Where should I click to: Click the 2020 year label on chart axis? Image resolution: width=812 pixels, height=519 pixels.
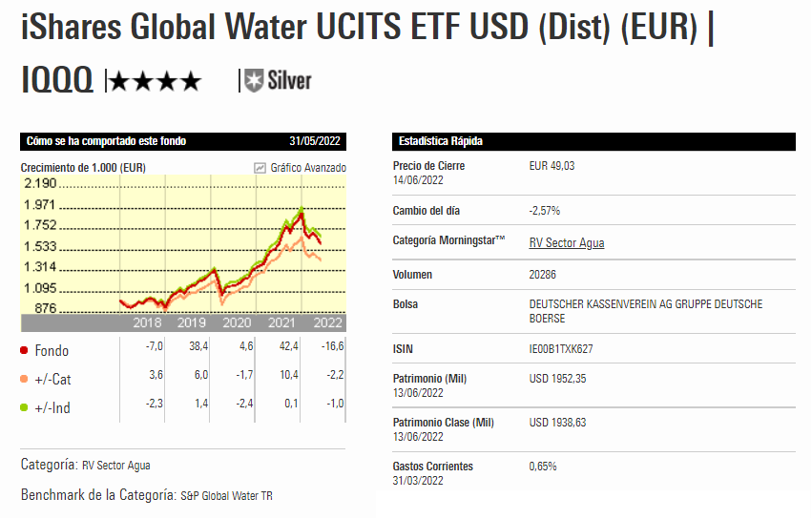[x=236, y=322]
